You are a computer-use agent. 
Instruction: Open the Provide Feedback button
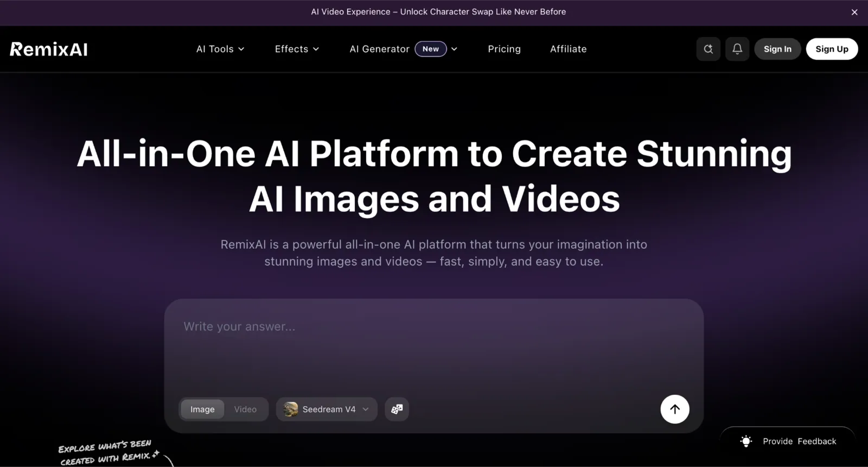click(788, 441)
